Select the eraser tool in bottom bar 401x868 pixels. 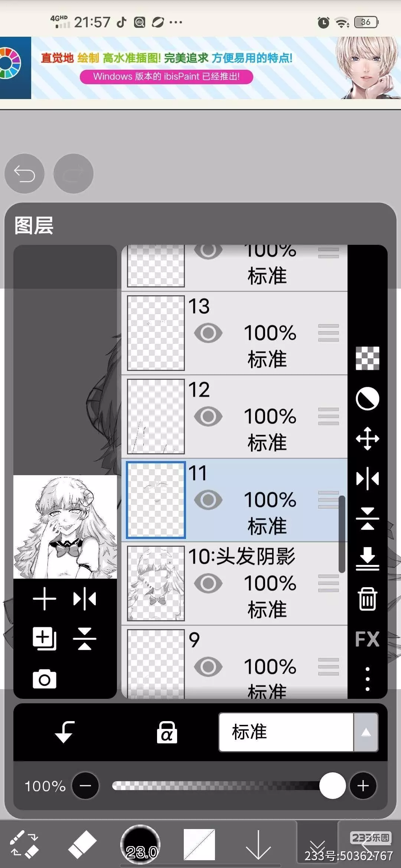(82, 844)
